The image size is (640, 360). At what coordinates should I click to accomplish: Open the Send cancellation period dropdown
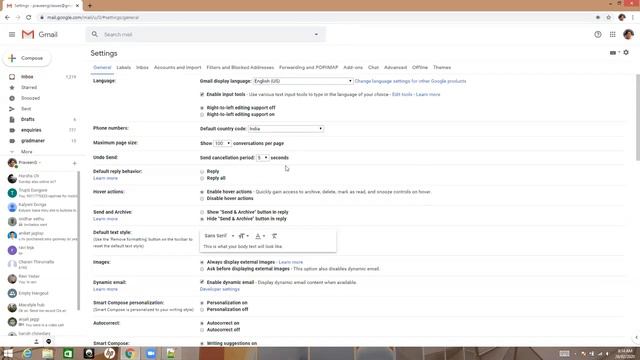tap(262, 158)
